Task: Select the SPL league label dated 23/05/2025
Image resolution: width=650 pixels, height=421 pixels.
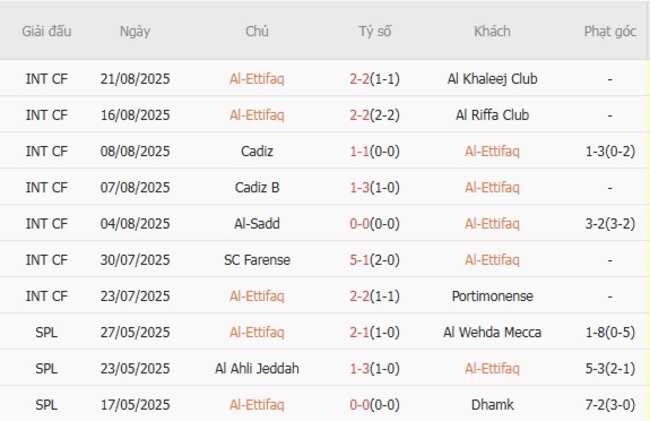Action: coord(47,368)
